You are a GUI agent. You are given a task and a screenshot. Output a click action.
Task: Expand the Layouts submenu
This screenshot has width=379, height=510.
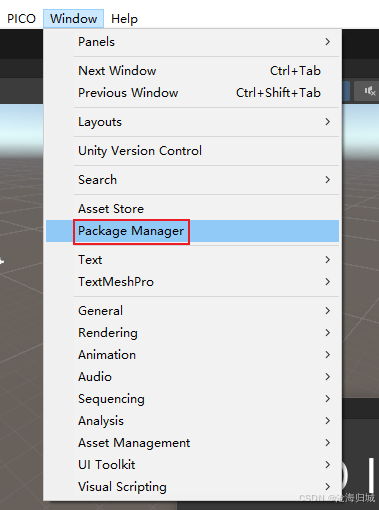[x=192, y=122]
